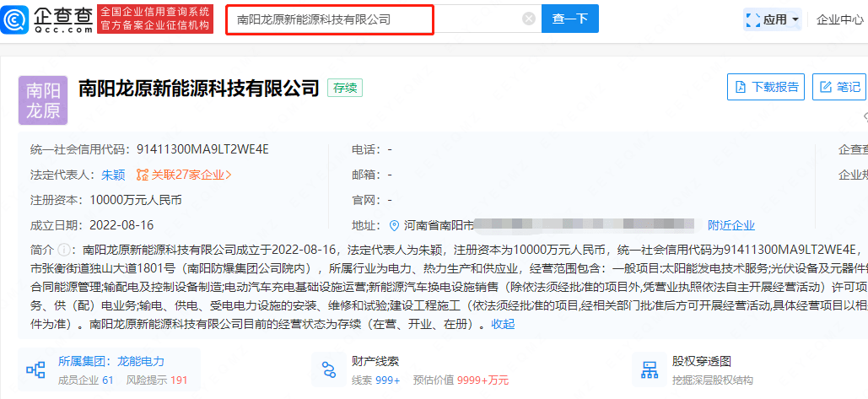Screen dimensions: 868x399
Task: Click the 南阳龙原 company logo thumbnail
Action: 43,100
